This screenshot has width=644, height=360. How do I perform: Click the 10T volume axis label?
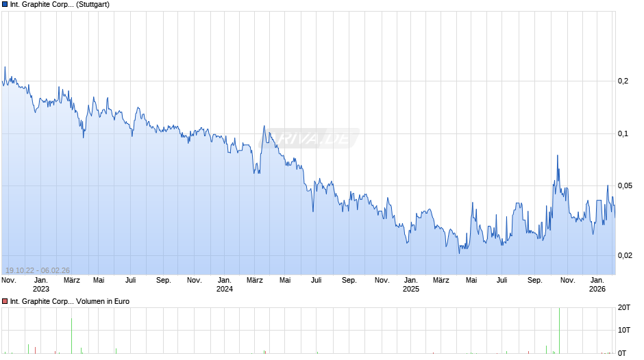tap(624, 330)
